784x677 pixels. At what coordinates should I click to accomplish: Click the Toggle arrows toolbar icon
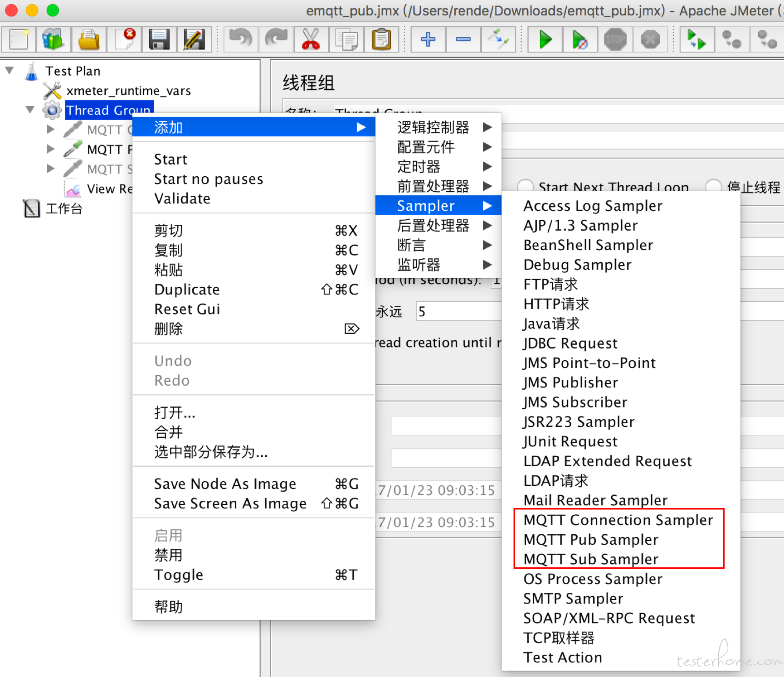click(x=498, y=39)
